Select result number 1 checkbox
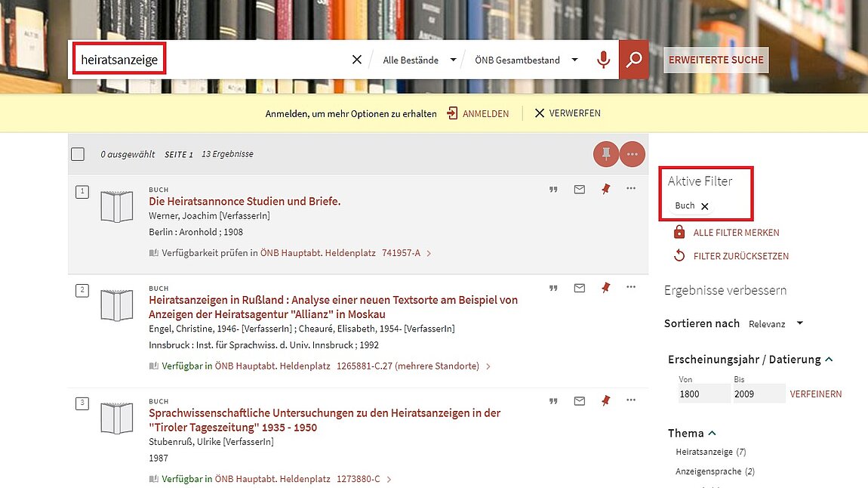The image size is (868, 488). 82,192
